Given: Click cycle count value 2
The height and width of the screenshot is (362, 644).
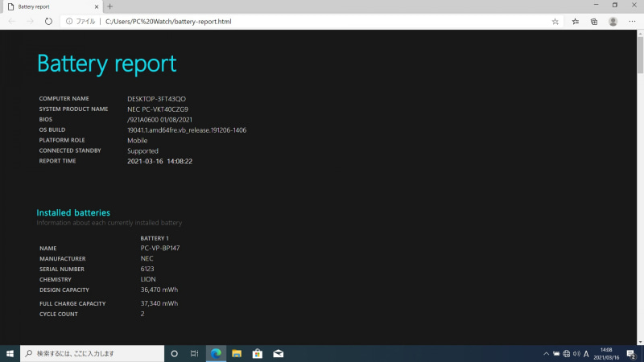Looking at the screenshot, I should click(x=142, y=314).
